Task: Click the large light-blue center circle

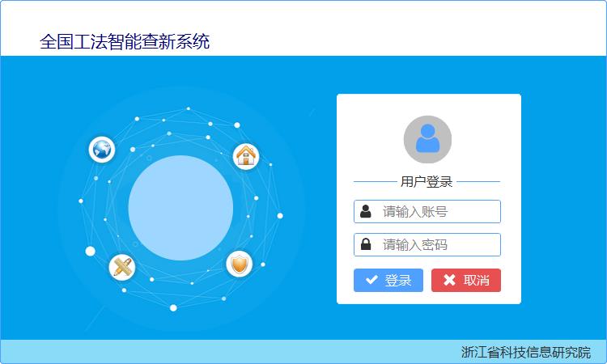Action: (x=180, y=208)
